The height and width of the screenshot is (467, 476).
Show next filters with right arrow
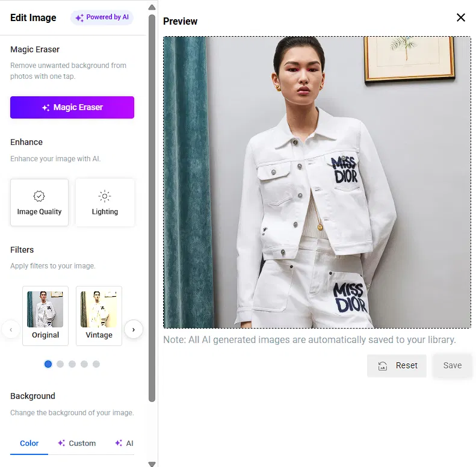click(x=133, y=329)
